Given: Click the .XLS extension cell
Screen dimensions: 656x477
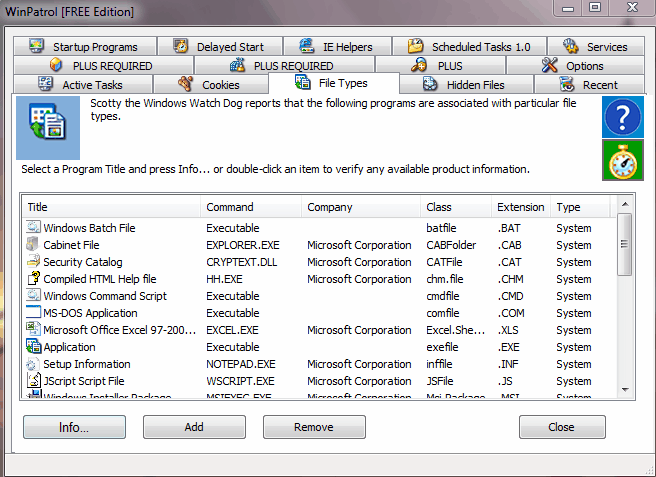Looking at the screenshot, I should point(508,330).
